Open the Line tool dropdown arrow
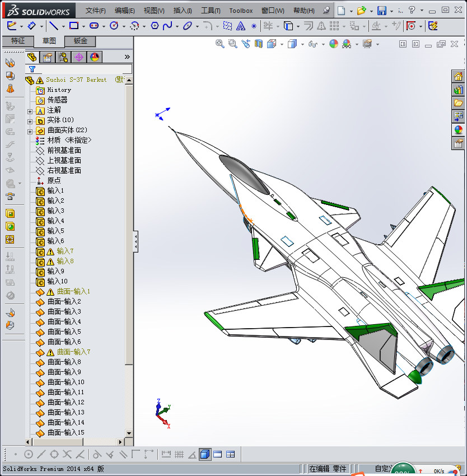The width and height of the screenshot is (467, 476). click(x=63, y=27)
